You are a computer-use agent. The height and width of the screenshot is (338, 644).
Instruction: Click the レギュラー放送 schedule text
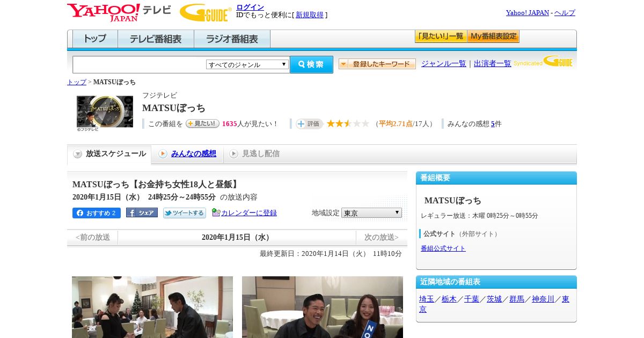pyautogui.click(x=479, y=216)
